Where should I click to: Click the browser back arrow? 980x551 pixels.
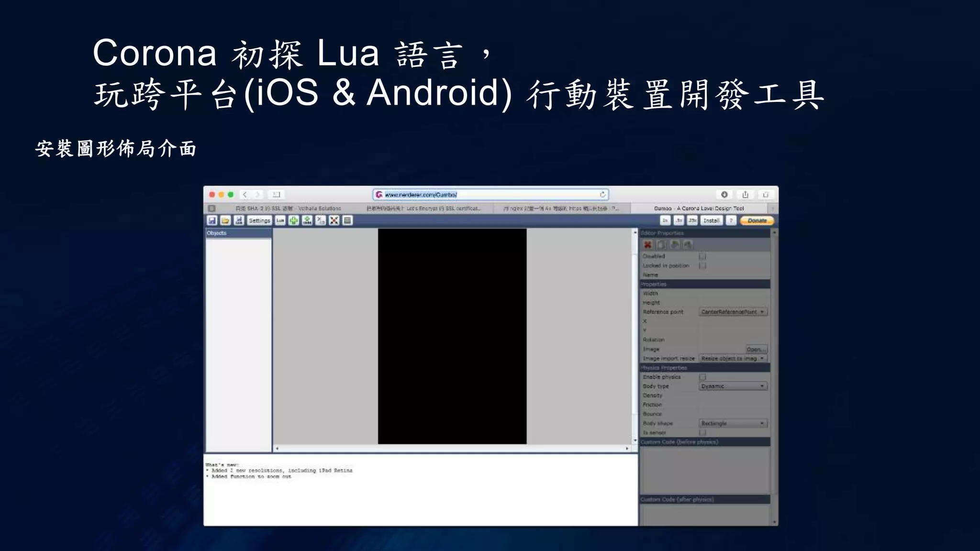pos(245,195)
